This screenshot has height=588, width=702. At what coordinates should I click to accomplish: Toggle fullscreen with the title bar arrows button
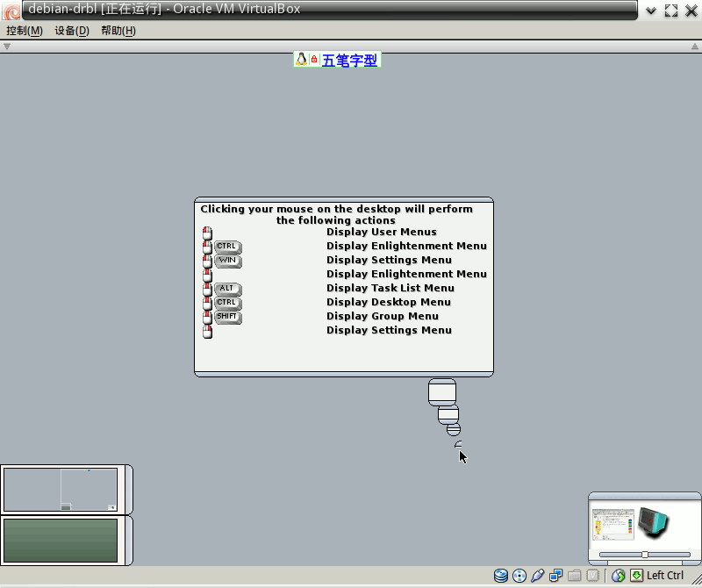[671, 11]
